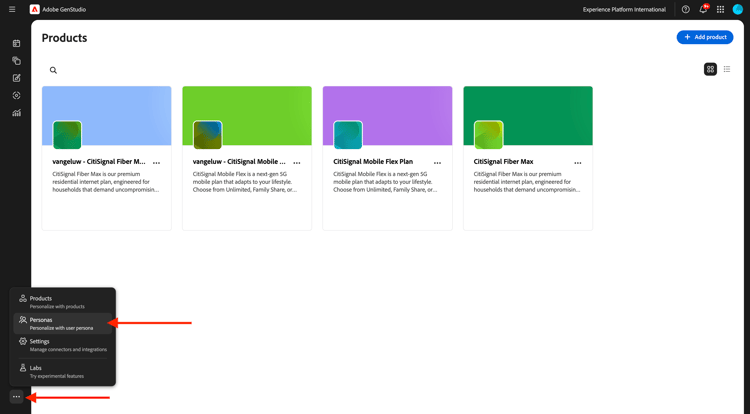
Task: Click 'Manage connectors and integrations' subtitle
Action: [68, 349]
